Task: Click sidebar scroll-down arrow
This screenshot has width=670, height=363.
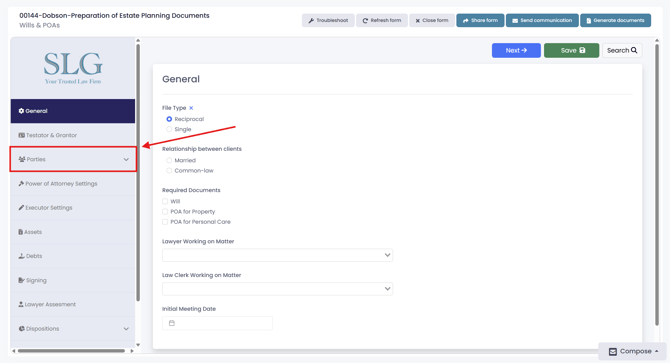Action: click(x=138, y=345)
